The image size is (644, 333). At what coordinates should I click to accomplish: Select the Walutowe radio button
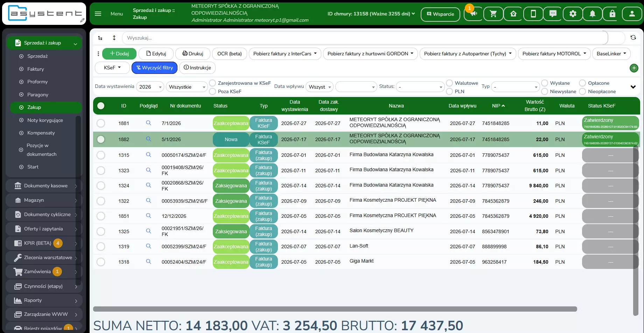(x=449, y=83)
